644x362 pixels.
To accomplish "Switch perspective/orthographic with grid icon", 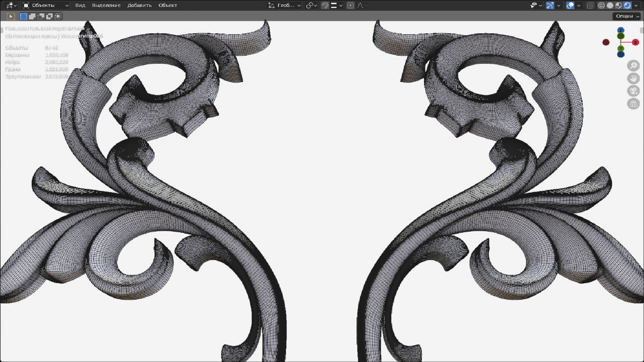I will coord(633,104).
